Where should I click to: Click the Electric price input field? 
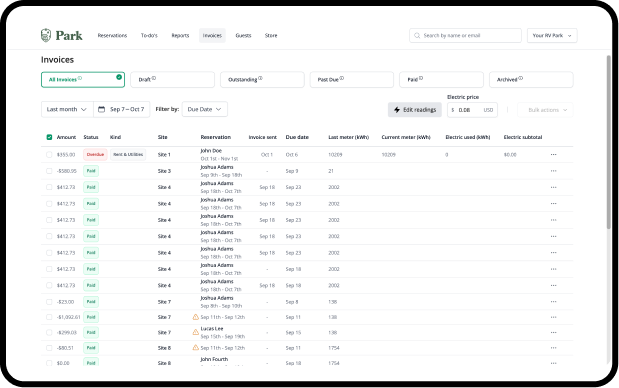click(x=472, y=110)
